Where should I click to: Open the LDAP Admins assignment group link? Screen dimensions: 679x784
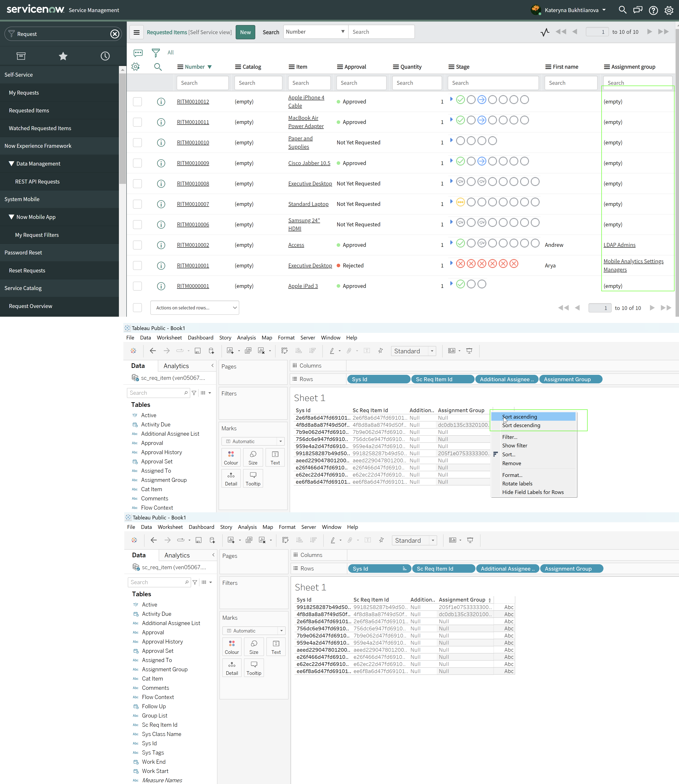(619, 245)
